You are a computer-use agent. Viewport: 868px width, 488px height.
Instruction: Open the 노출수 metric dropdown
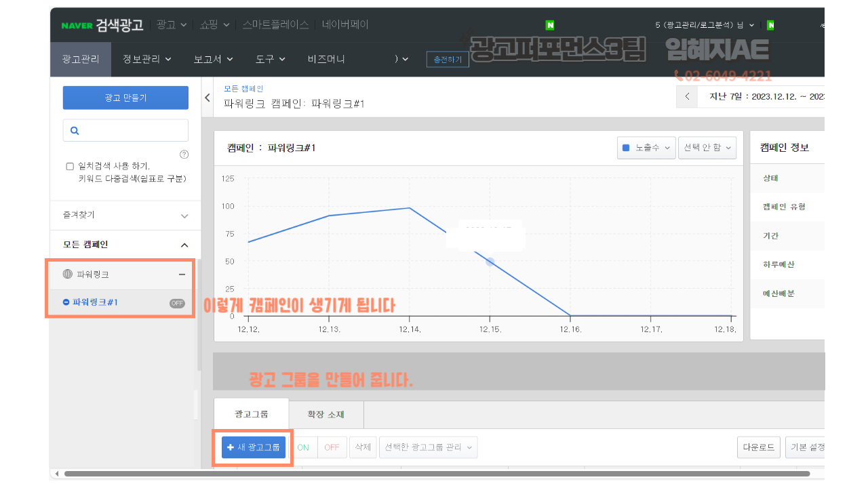pyautogui.click(x=646, y=148)
